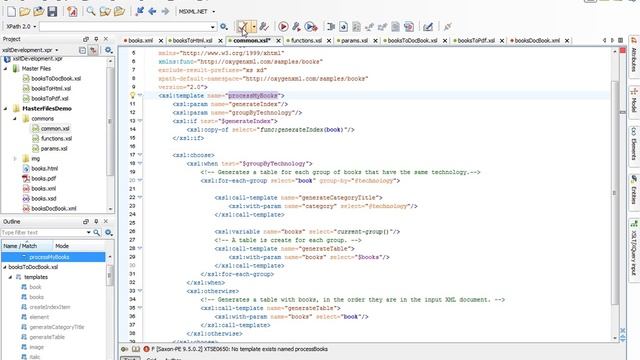Click the Find/Replace magnifier icon
The width and height of the screenshot is (640, 360).
91,11
